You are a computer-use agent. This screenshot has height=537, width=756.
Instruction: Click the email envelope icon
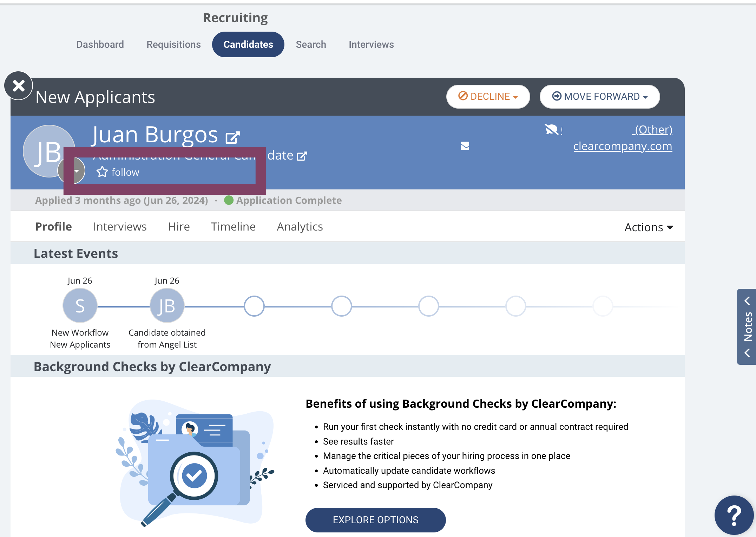coord(465,146)
